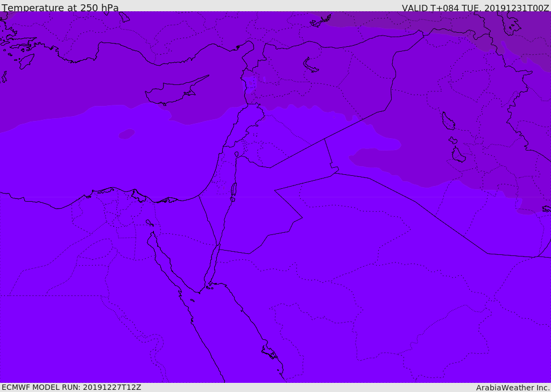
Task: Click the 'VALID T+084 TUE. 20191231T00Z' label
Action: 476,8
